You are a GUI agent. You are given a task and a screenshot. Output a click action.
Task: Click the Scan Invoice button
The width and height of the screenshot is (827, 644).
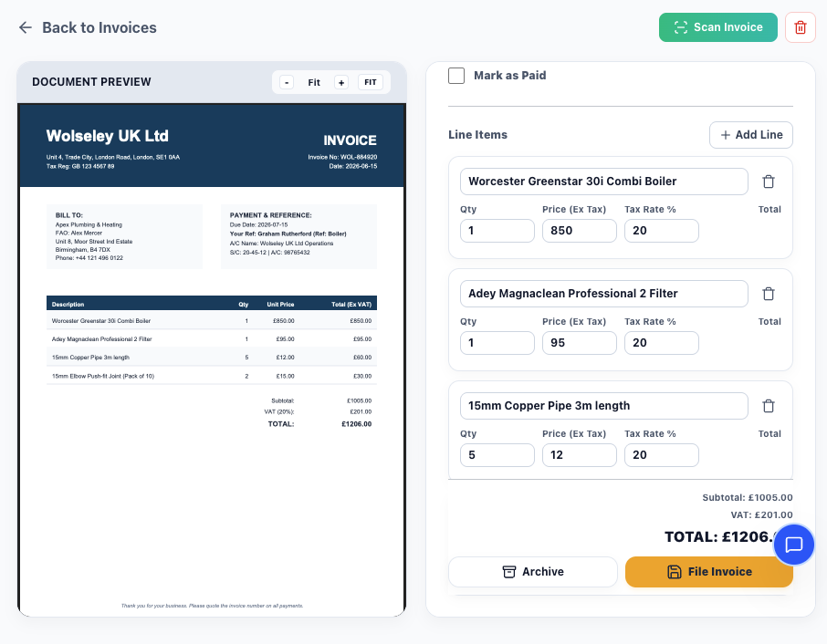pos(717,27)
